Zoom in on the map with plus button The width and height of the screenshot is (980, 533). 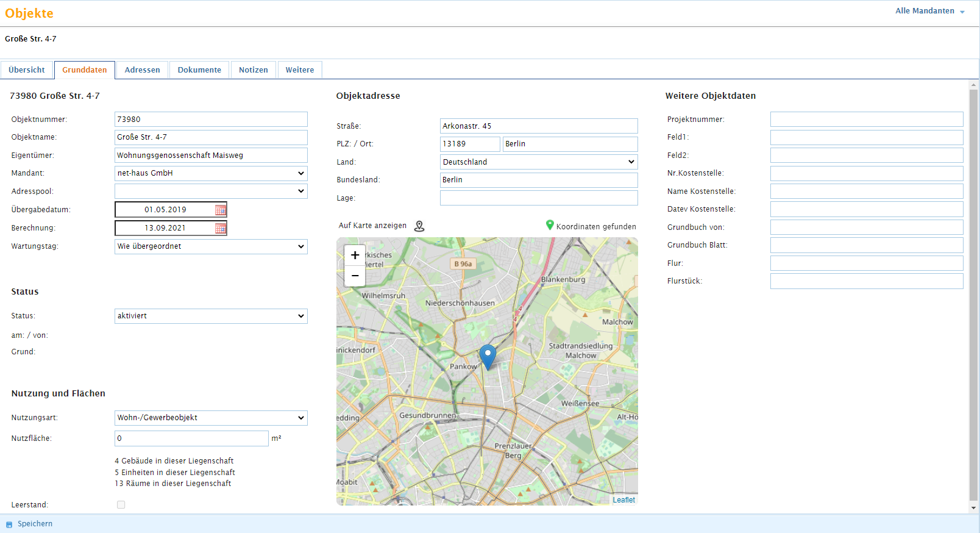pos(355,255)
